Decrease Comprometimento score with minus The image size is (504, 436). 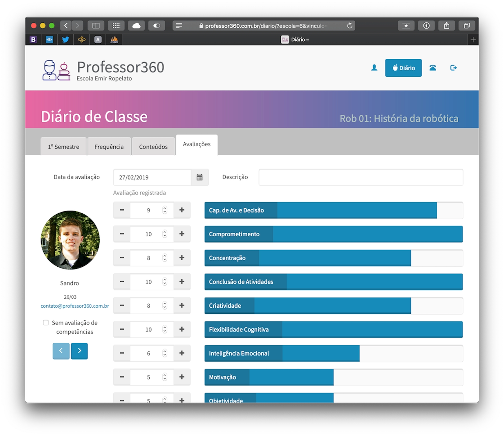pyautogui.click(x=122, y=234)
